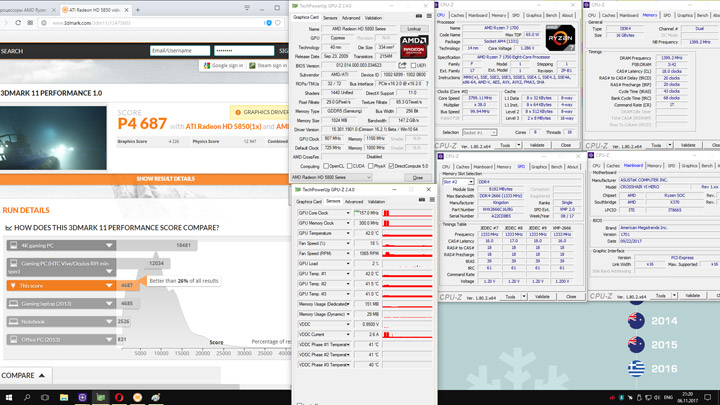The width and height of the screenshot is (720, 405).
Task: Click the volume icon in the system tray
Action: [657, 397]
